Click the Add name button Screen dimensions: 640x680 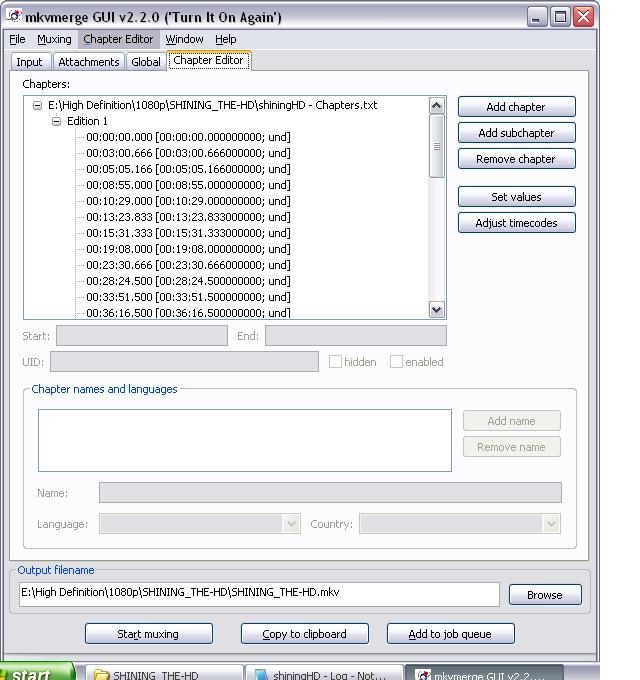point(512,421)
